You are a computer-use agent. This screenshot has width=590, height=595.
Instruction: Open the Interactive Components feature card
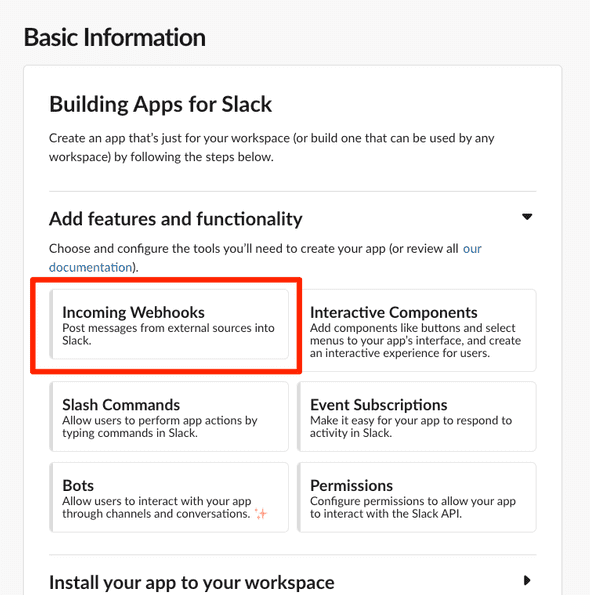point(417,331)
